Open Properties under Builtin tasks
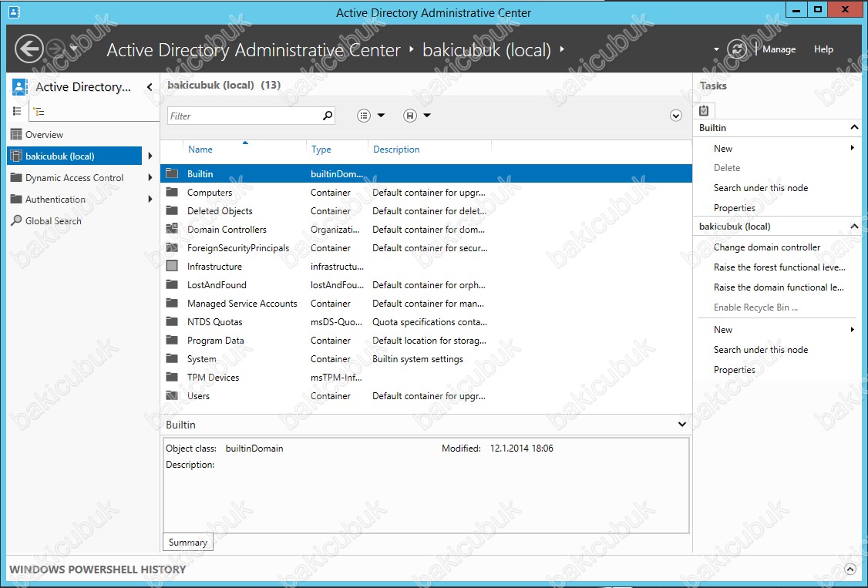Screen dimensions: 868x588 click(x=734, y=208)
